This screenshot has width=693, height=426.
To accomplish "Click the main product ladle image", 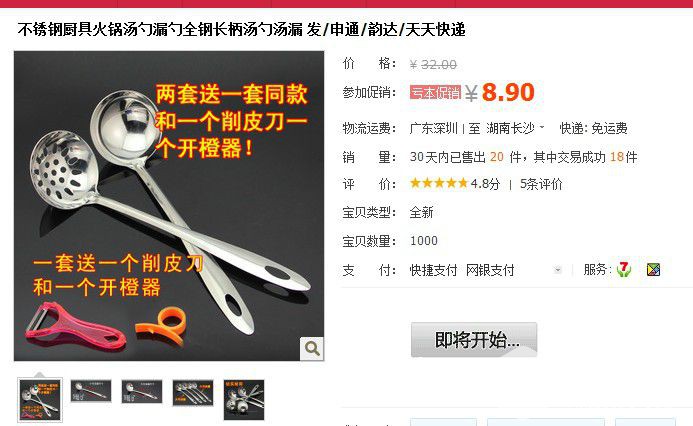I will 169,206.
